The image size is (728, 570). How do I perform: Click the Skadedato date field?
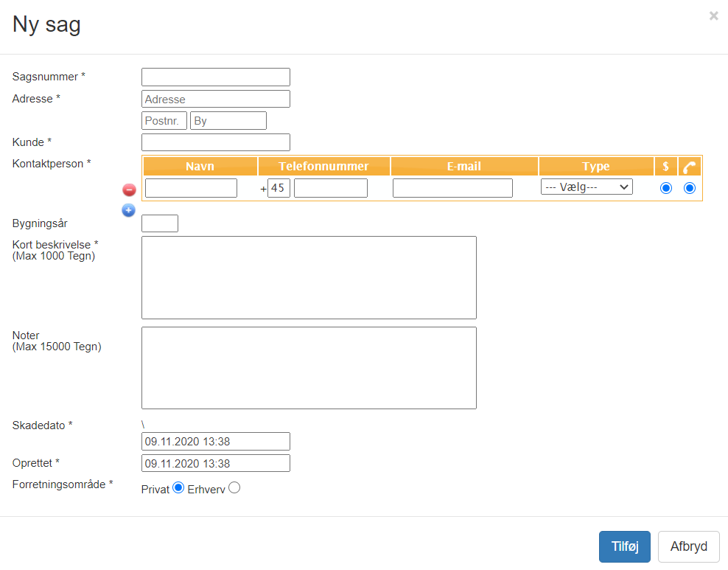(216, 442)
